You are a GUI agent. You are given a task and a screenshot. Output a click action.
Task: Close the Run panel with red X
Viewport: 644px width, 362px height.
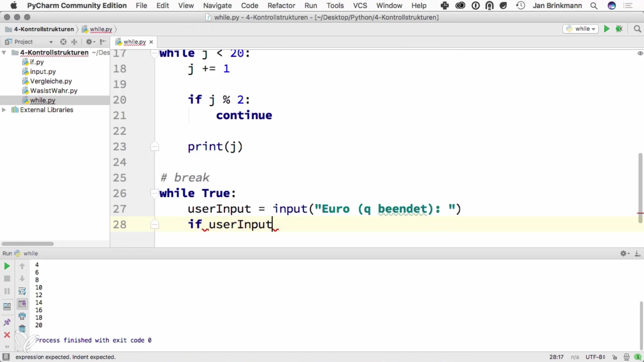tap(7, 335)
